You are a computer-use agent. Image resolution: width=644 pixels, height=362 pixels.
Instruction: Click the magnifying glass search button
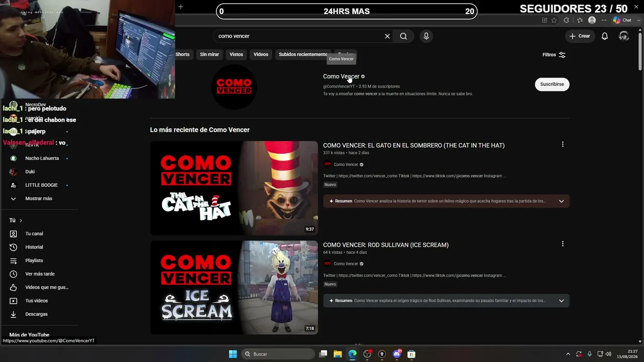click(404, 36)
